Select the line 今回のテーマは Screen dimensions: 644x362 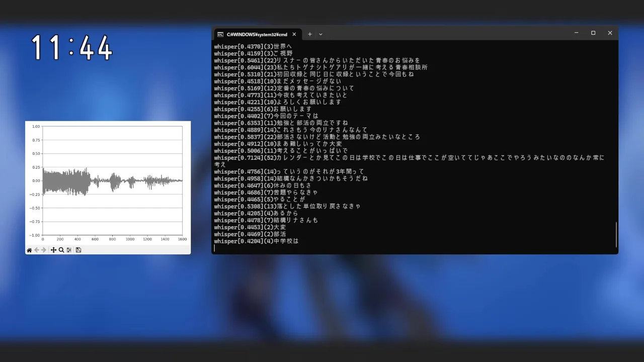(x=266, y=116)
